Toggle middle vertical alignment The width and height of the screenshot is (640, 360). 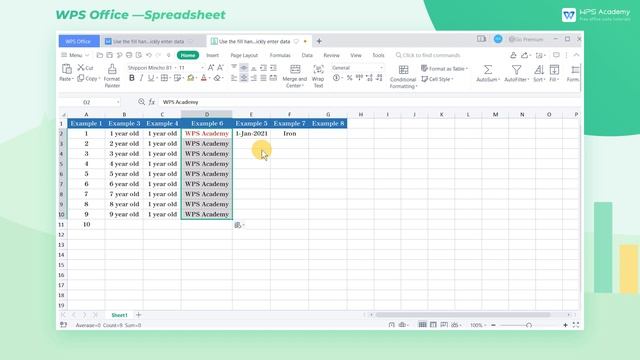click(244, 68)
